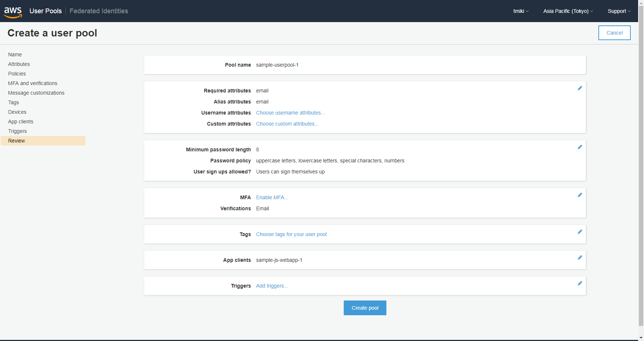Click the scrollbar down arrow

click(x=641, y=338)
